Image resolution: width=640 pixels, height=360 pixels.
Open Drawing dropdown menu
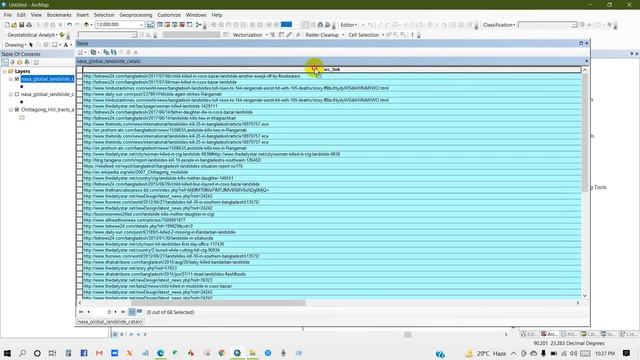coord(15,45)
